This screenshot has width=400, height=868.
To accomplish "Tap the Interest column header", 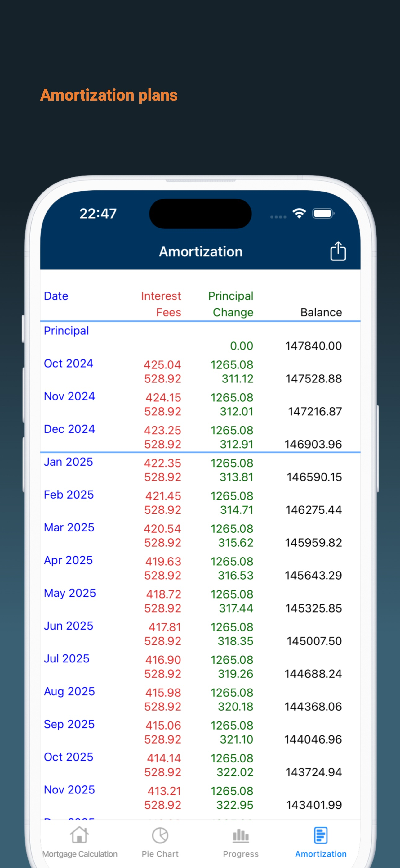I will (x=161, y=296).
